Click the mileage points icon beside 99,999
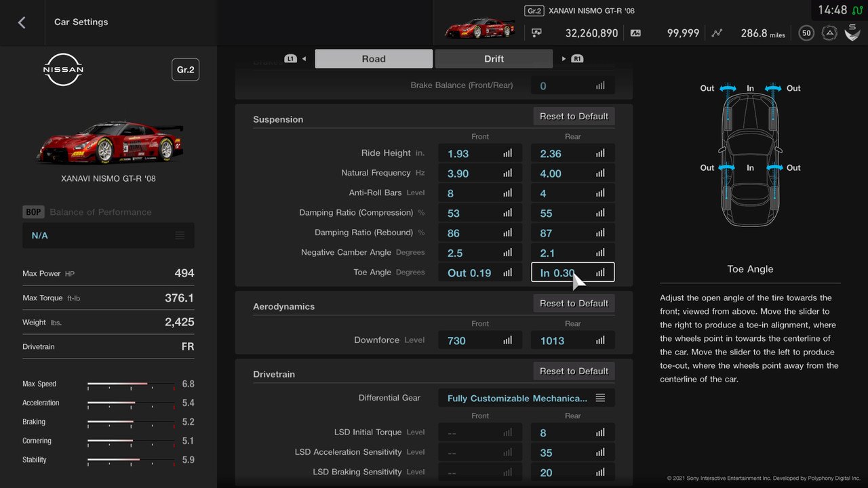Screen dimensions: 868x488 (635, 33)
